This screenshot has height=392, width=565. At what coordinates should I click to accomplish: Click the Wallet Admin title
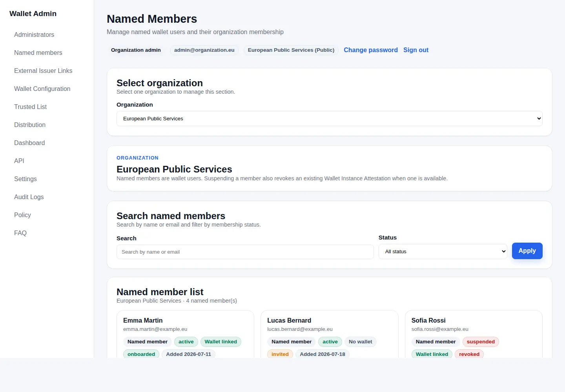[x=33, y=14]
